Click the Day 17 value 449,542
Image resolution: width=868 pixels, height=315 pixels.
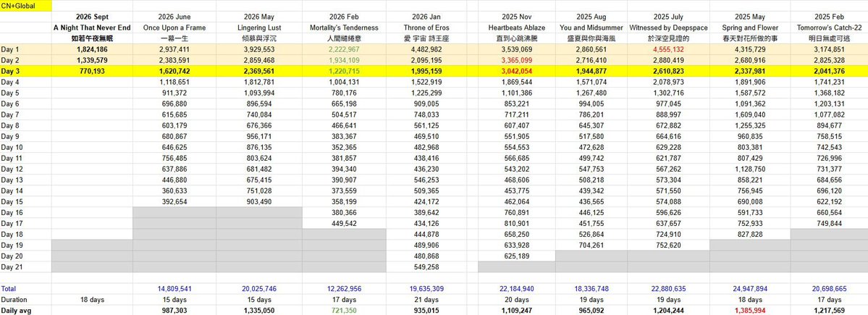pos(345,223)
